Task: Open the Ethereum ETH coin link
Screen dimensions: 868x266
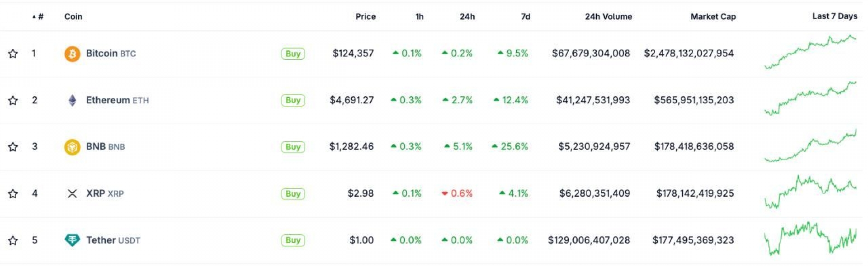Action: [117, 100]
